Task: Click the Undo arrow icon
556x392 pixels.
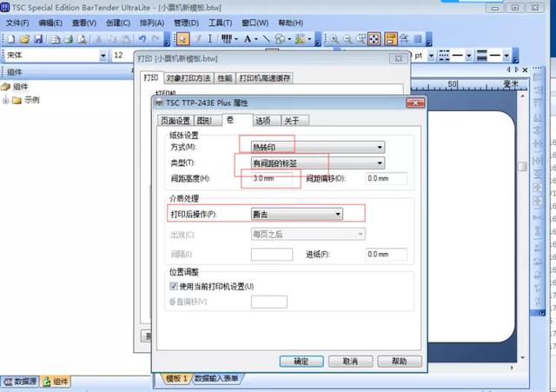Action: coord(142,38)
